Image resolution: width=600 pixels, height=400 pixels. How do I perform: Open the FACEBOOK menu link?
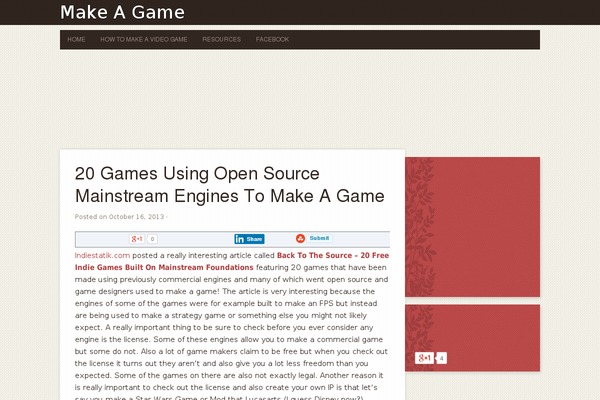272,39
